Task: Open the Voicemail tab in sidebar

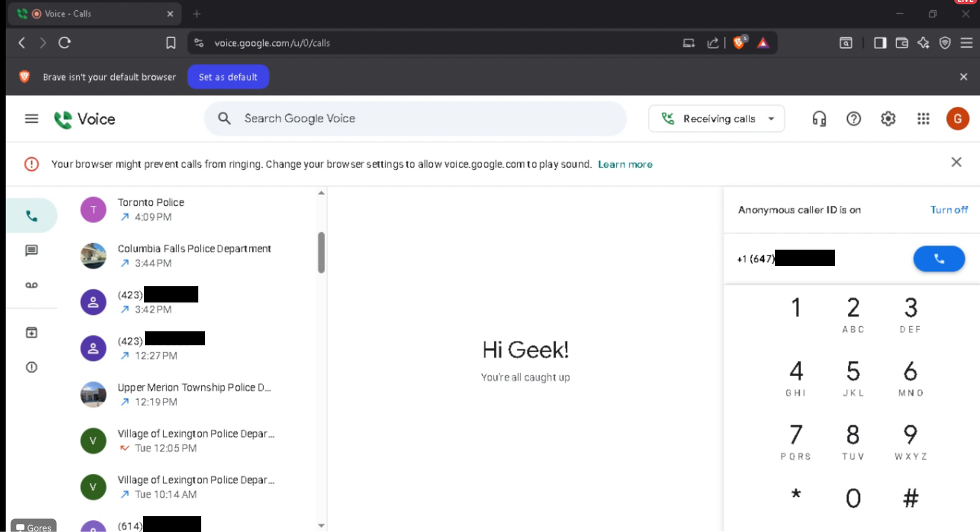Action: 31,285
